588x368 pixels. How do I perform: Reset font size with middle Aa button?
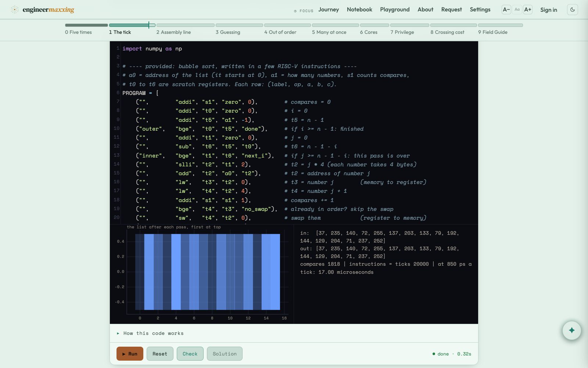[517, 10]
